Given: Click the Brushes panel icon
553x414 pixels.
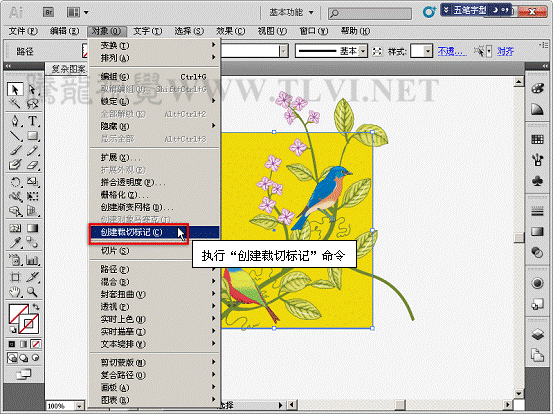Looking at the screenshot, I should point(537,160).
